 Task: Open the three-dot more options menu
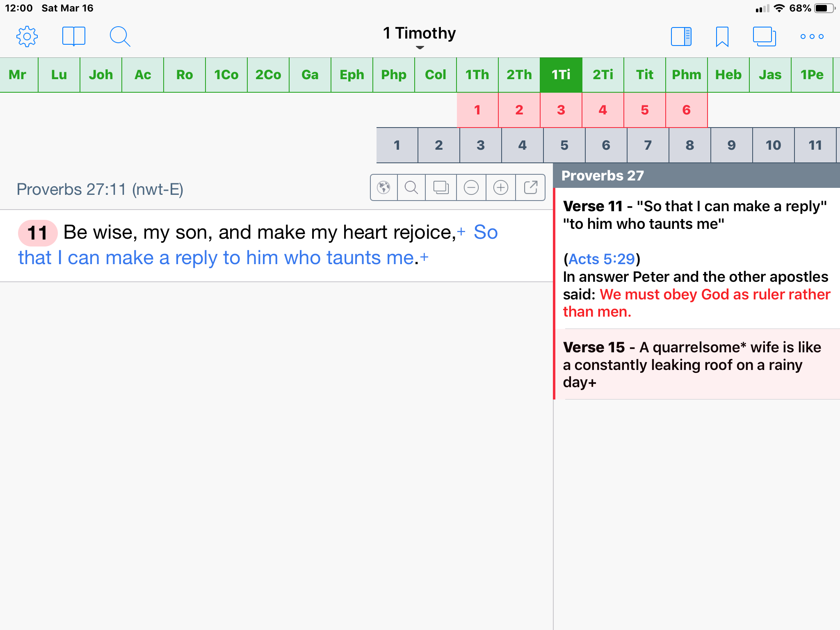coord(812,37)
